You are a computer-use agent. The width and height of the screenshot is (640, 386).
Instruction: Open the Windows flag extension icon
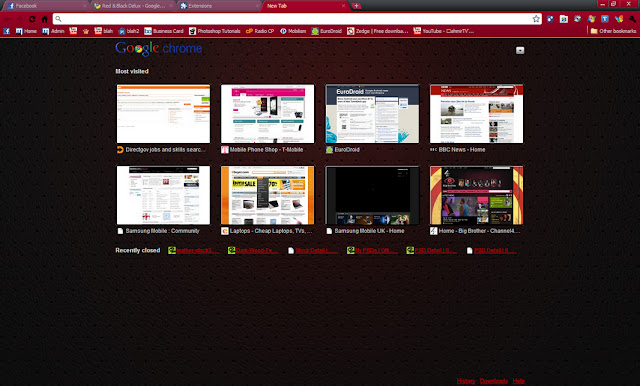[x=591, y=19]
